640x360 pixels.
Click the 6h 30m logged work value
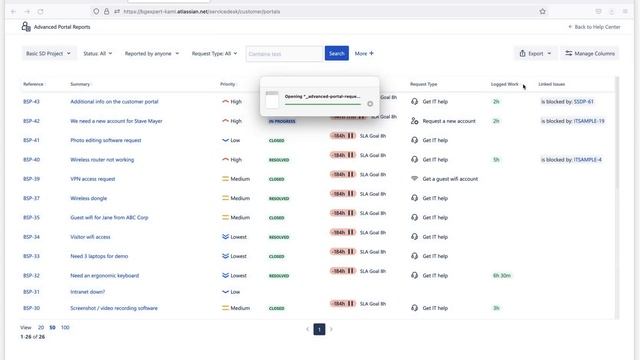pyautogui.click(x=502, y=276)
